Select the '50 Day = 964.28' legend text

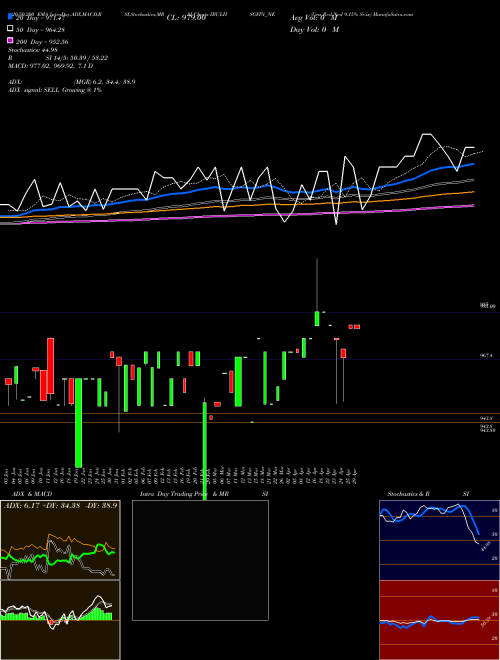coord(40,30)
